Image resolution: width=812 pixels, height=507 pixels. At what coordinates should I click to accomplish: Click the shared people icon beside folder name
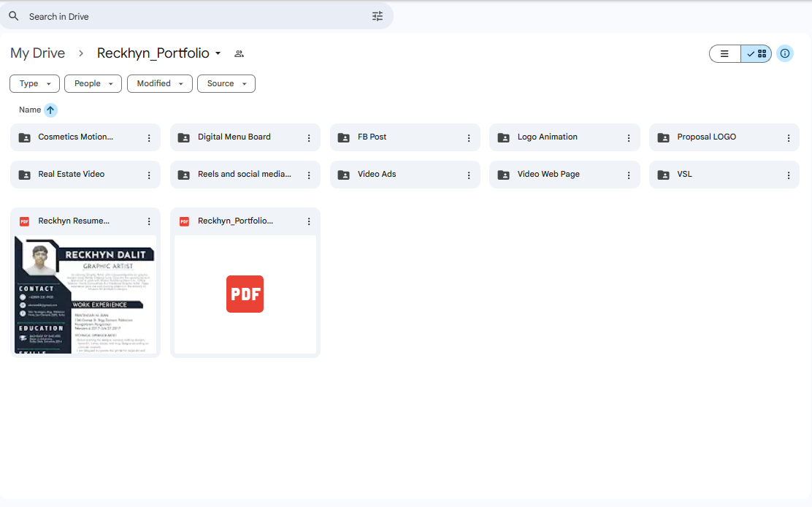(x=239, y=53)
